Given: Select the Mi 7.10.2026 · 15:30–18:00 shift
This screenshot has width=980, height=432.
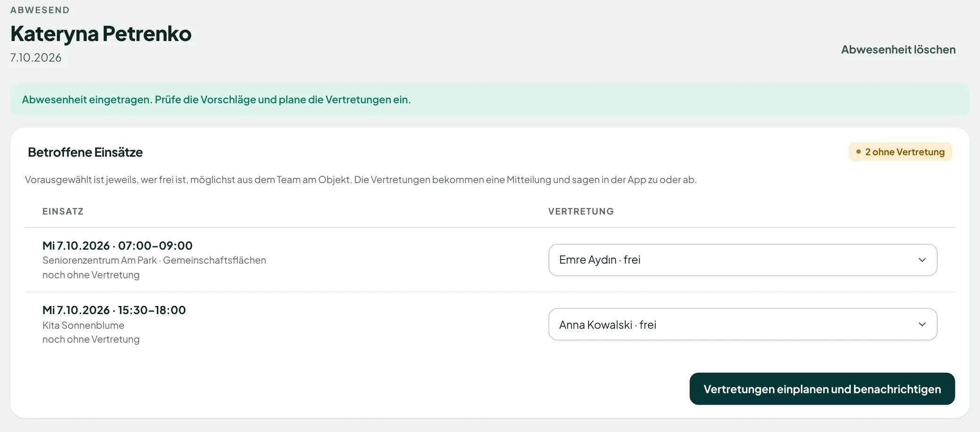Looking at the screenshot, I should click(x=114, y=310).
